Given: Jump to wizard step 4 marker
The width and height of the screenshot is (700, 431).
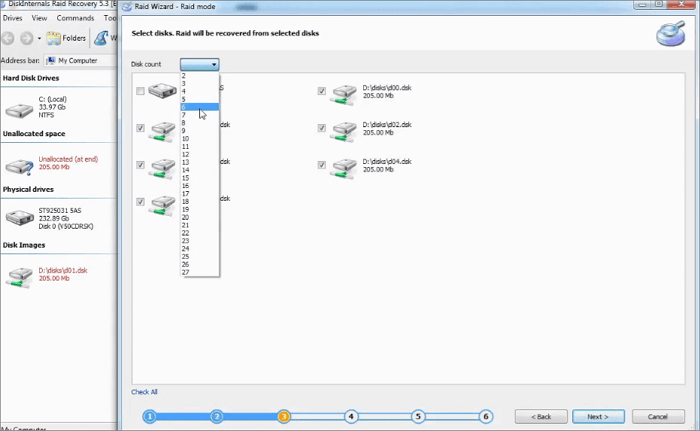Looking at the screenshot, I should tap(351, 416).
